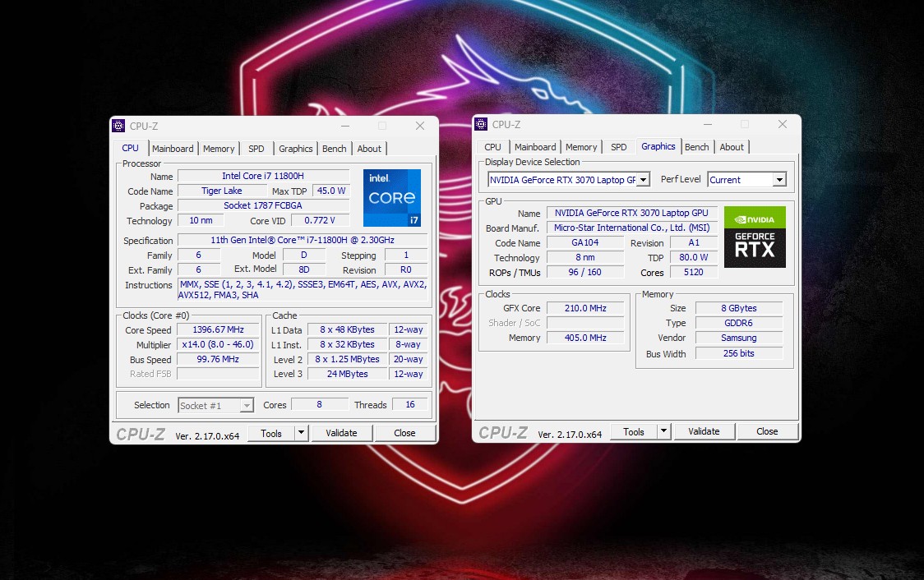Switch to the Bench tab in left window

tap(334, 149)
